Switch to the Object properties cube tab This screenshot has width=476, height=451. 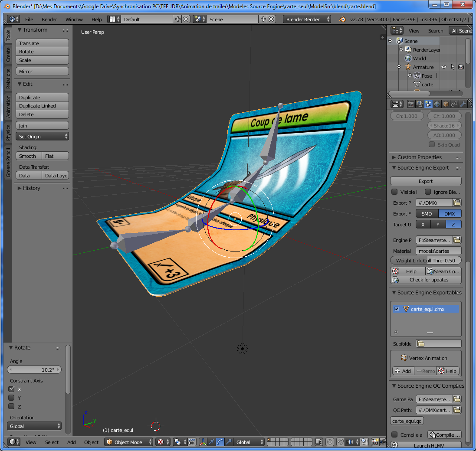[446, 105]
